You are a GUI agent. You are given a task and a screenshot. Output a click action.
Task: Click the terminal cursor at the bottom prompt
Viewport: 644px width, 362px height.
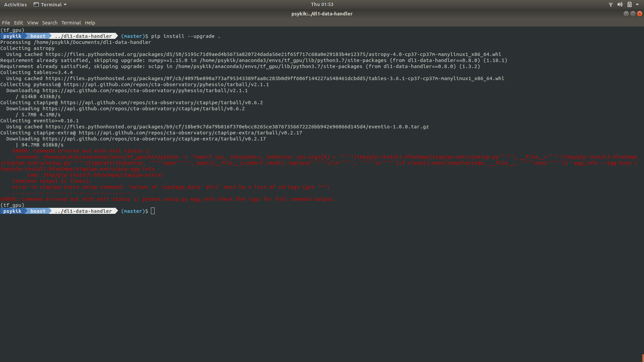tap(153, 211)
